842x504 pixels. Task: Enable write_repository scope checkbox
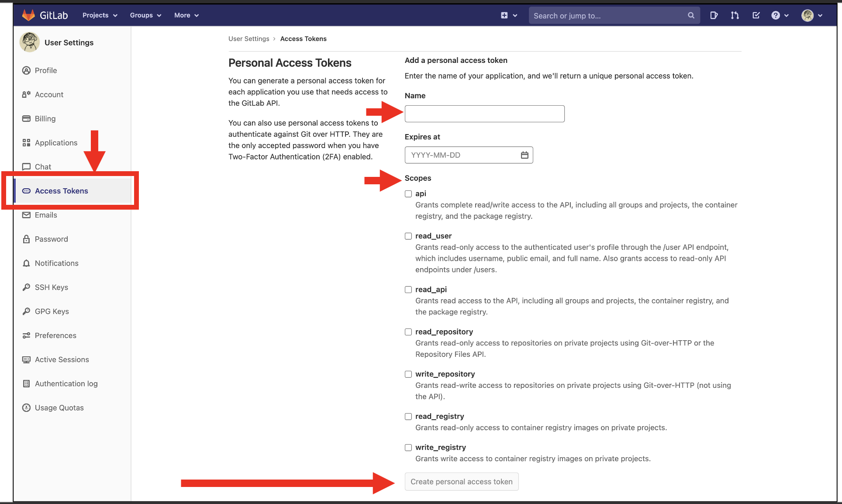pos(408,374)
